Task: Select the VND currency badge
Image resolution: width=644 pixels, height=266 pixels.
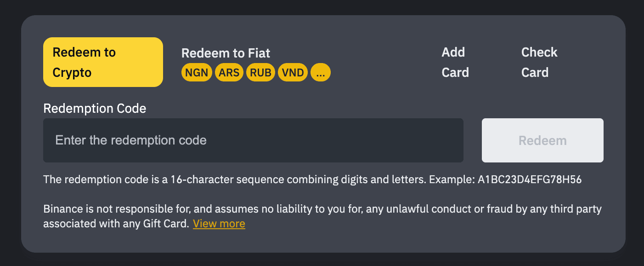Action: (293, 73)
